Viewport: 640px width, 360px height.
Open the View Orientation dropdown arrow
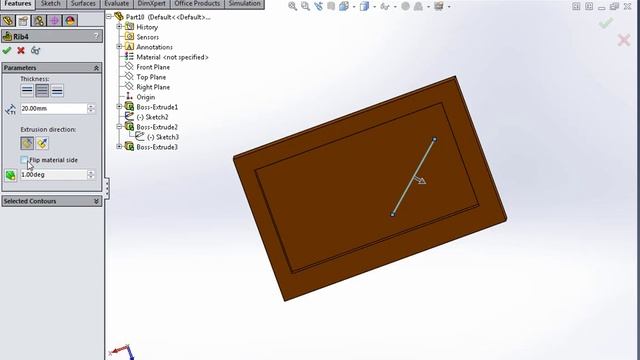pos(354,7)
